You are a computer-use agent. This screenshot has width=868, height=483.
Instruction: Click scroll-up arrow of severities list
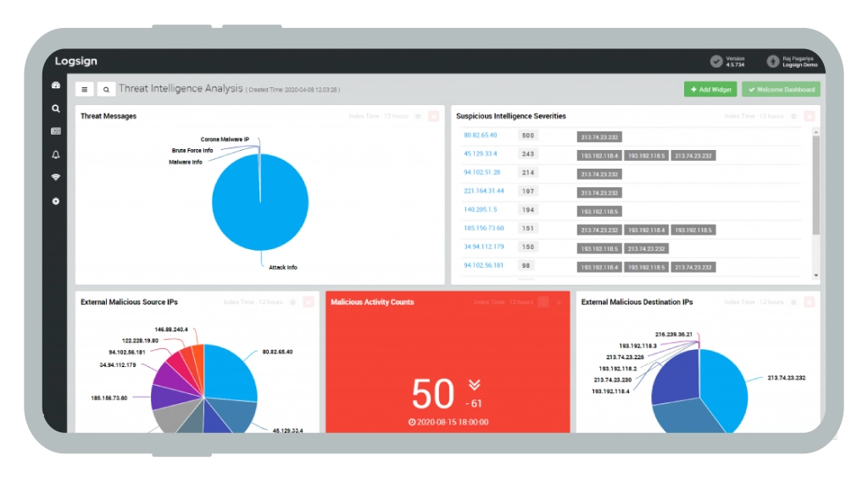(816, 132)
